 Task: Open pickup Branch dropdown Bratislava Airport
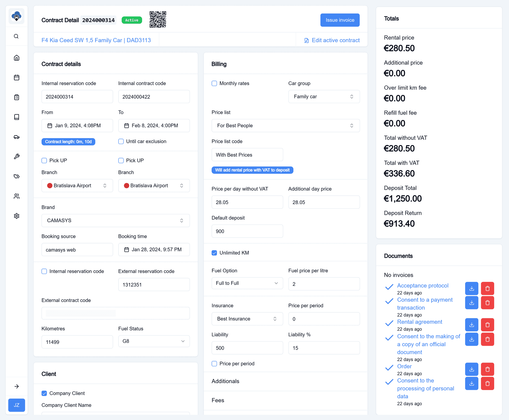point(77,186)
